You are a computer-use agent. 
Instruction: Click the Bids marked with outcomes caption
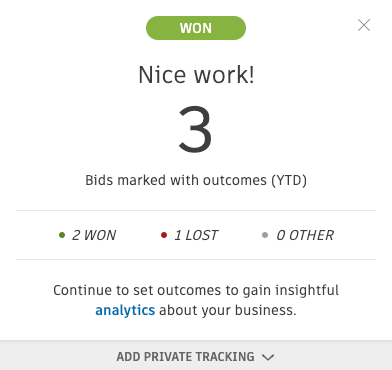196,180
